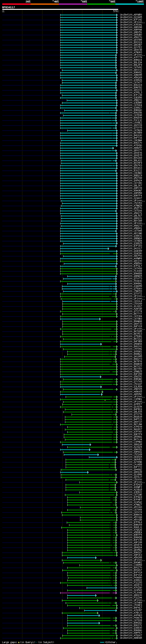
Task: Click the green ~80% identity legend segment
Action: coord(101,4)
